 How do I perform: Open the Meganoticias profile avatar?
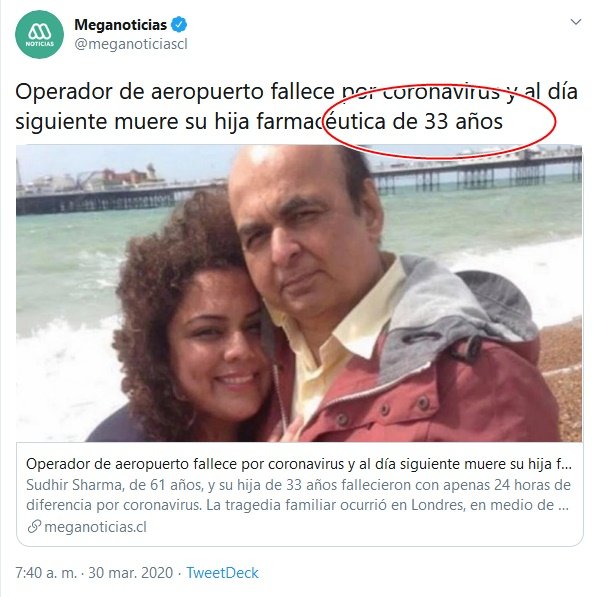point(39,34)
